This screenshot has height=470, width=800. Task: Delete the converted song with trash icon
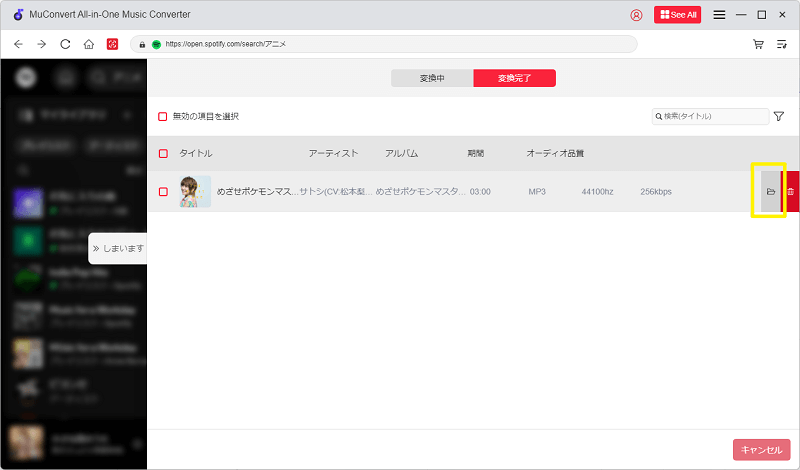point(790,192)
